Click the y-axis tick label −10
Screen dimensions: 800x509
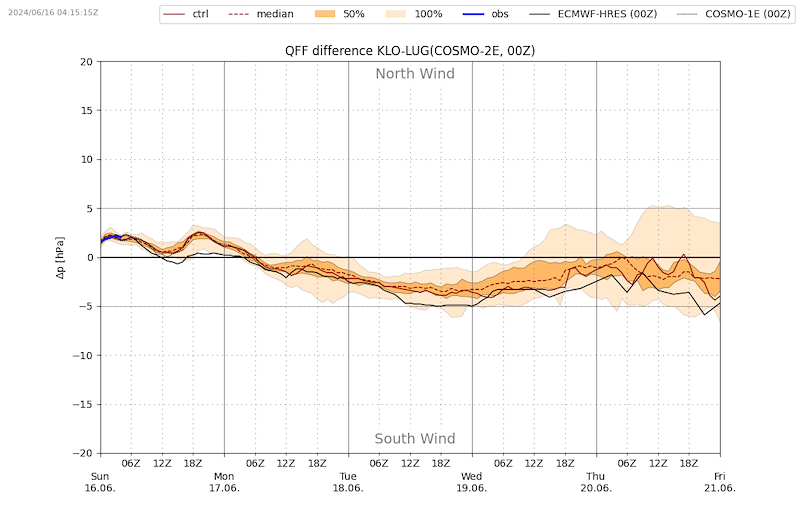(x=84, y=355)
